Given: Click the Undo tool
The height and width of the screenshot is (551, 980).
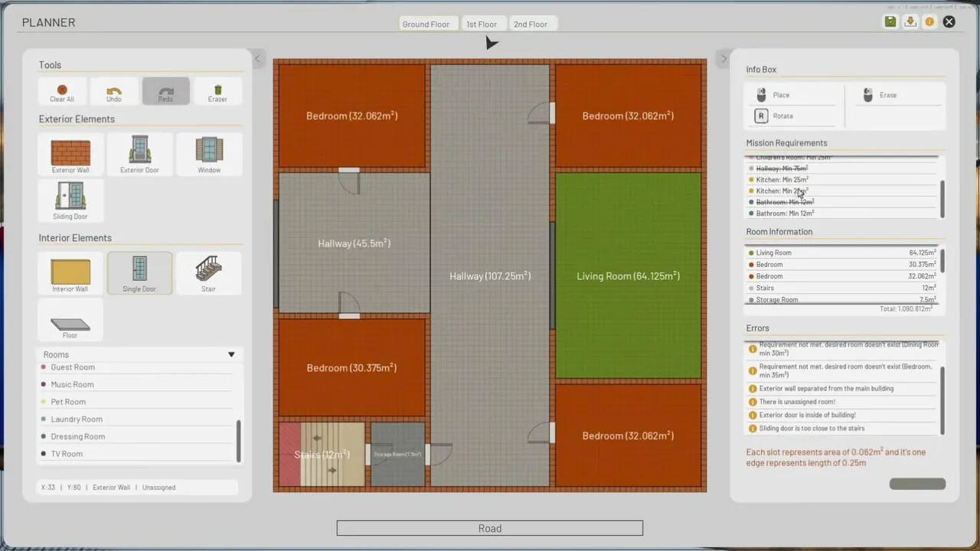Looking at the screenshot, I should click(x=114, y=92).
